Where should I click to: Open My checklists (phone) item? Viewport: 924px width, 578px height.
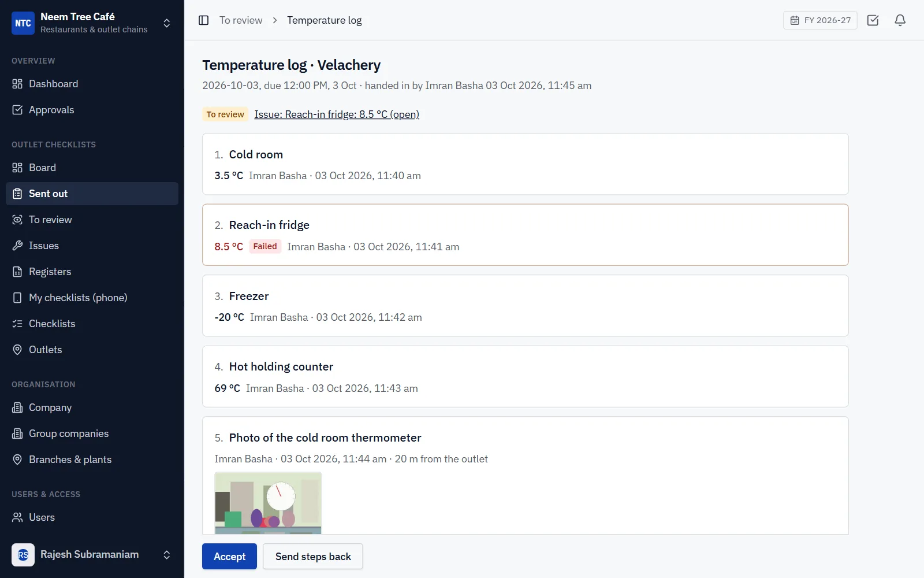[92, 298]
